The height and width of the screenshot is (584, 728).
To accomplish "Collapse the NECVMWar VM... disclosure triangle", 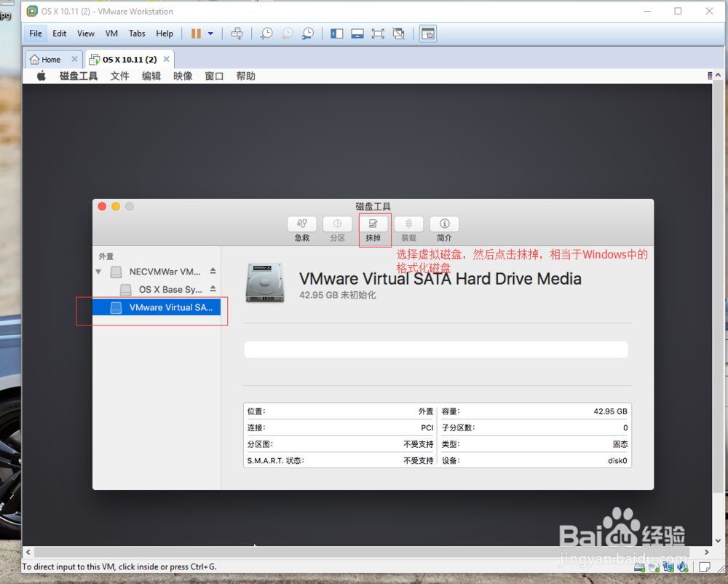I will (x=98, y=272).
